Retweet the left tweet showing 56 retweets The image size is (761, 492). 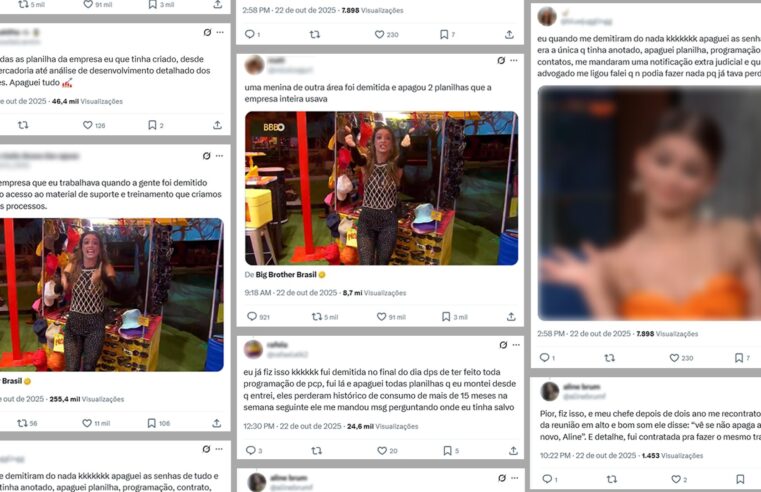[x=22, y=423]
